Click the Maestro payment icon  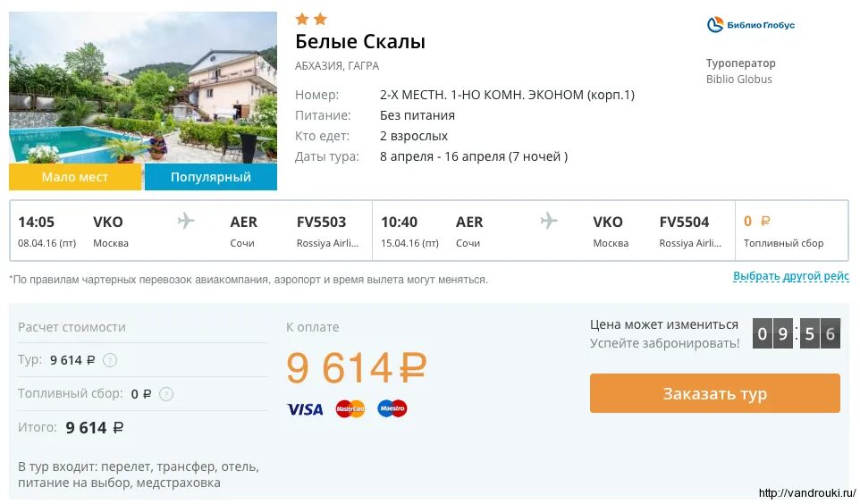coord(392,409)
